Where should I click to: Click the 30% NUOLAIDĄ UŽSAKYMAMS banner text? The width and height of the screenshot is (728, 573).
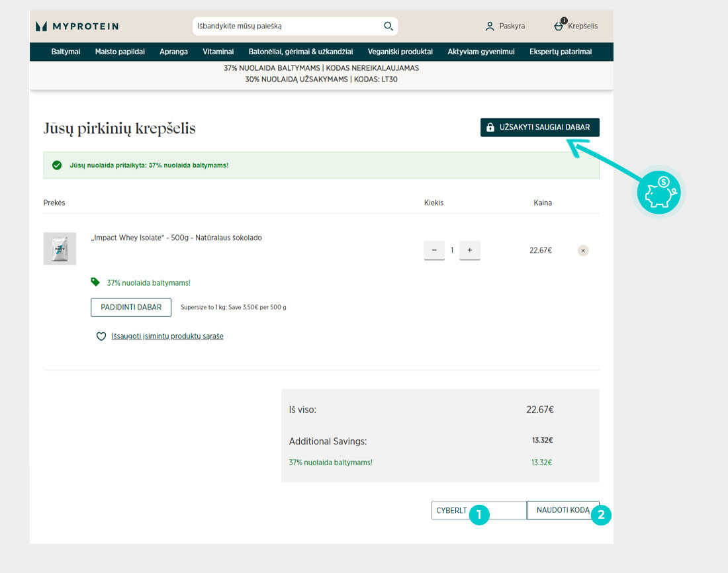(321, 79)
